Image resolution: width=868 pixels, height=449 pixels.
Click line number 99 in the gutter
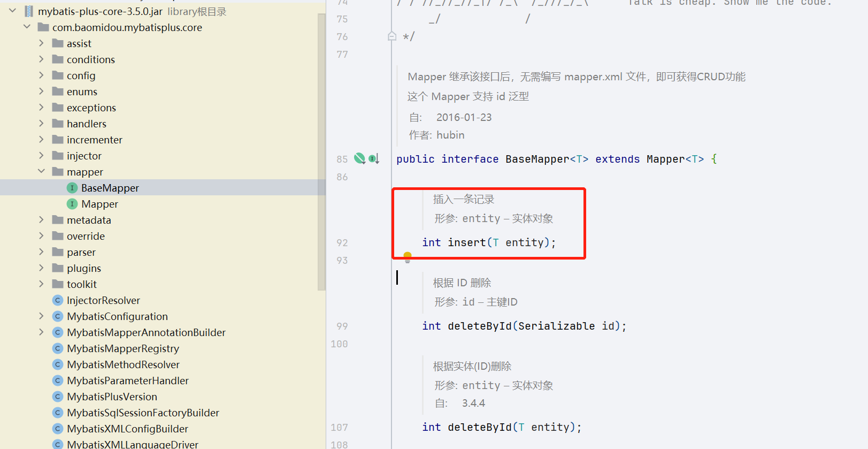click(342, 326)
